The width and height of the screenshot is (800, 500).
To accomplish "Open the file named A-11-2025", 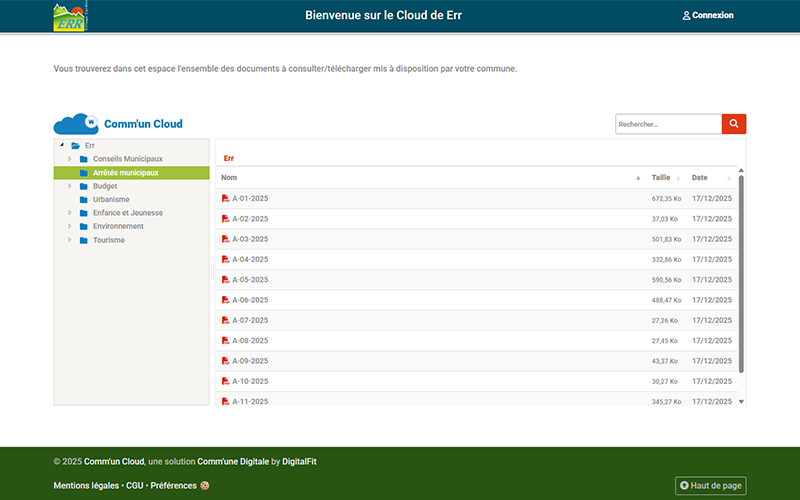I will tap(250, 402).
